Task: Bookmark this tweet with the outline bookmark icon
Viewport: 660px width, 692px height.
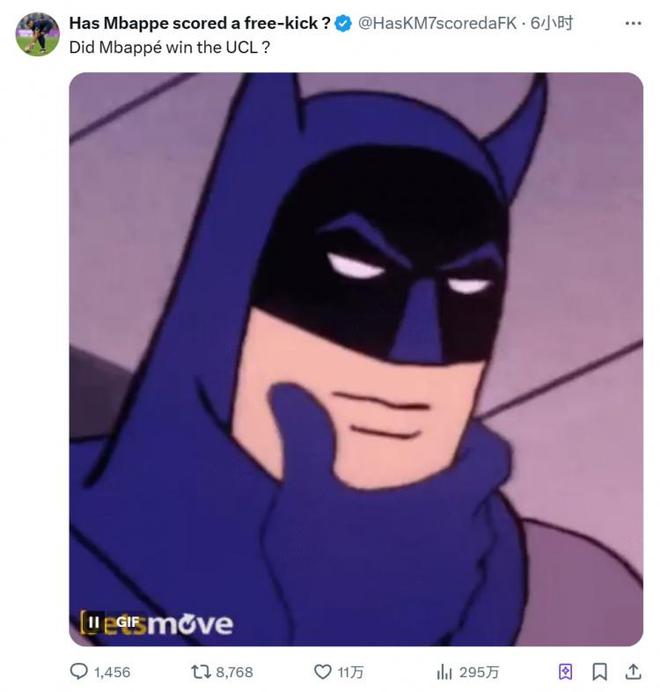Action: [600, 671]
